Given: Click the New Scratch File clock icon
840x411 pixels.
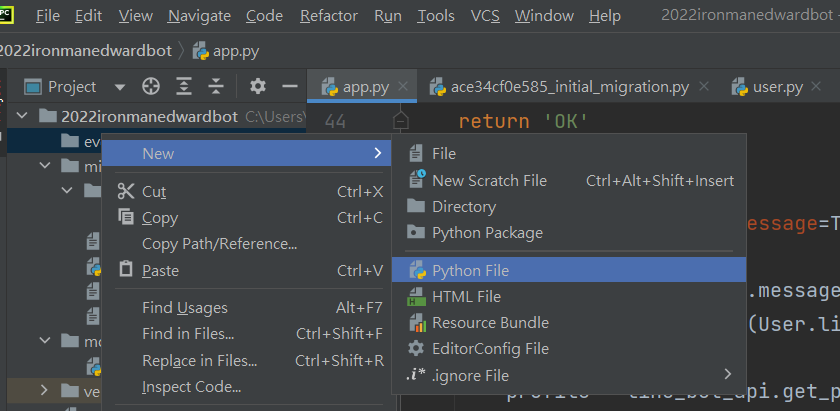Looking at the screenshot, I should click(417, 179).
